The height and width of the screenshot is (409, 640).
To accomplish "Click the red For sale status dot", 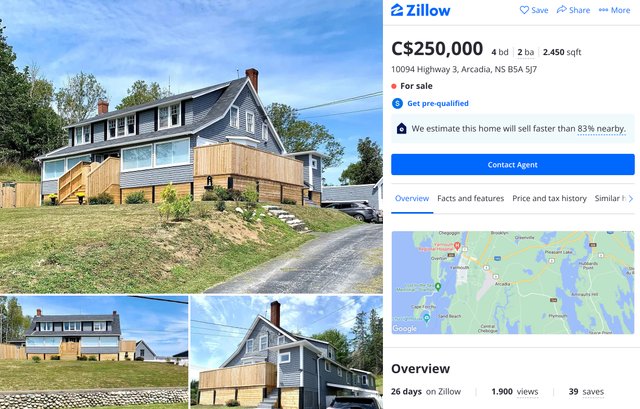I will pyautogui.click(x=394, y=86).
